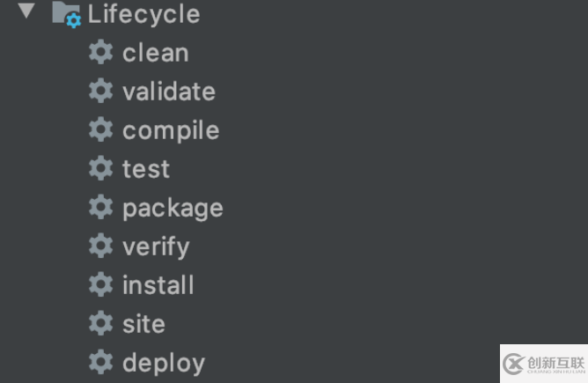The height and width of the screenshot is (383, 588).
Task: Click the gear icon beside package
Action: click(x=101, y=207)
